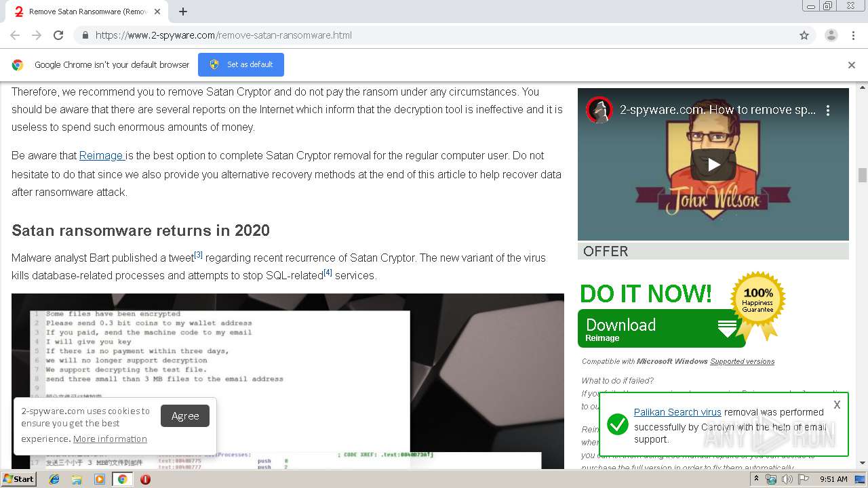Image resolution: width=868 pixels, height=488 pixels.
Task: Show hidden system tray icons
Action: [x=757, y=479]
